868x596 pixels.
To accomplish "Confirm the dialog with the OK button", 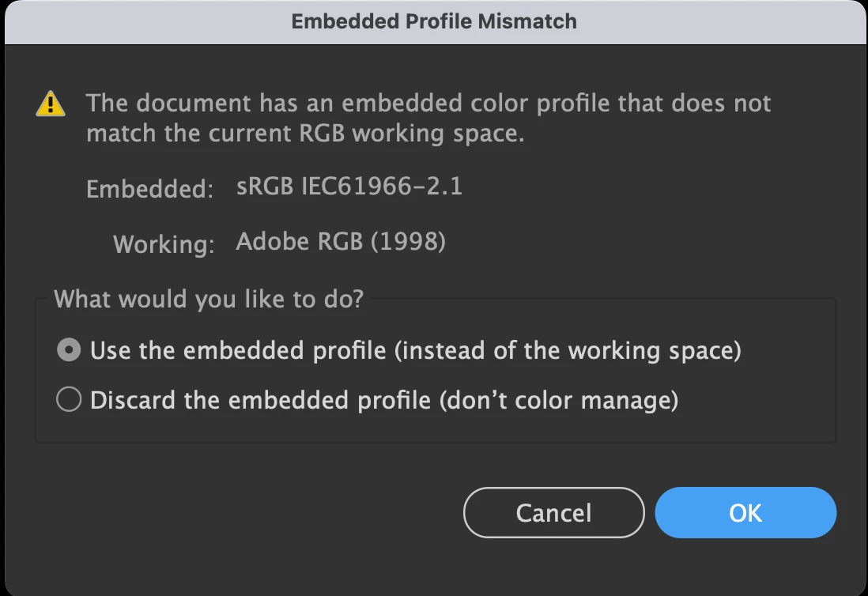I will click(x=745, y=513).
